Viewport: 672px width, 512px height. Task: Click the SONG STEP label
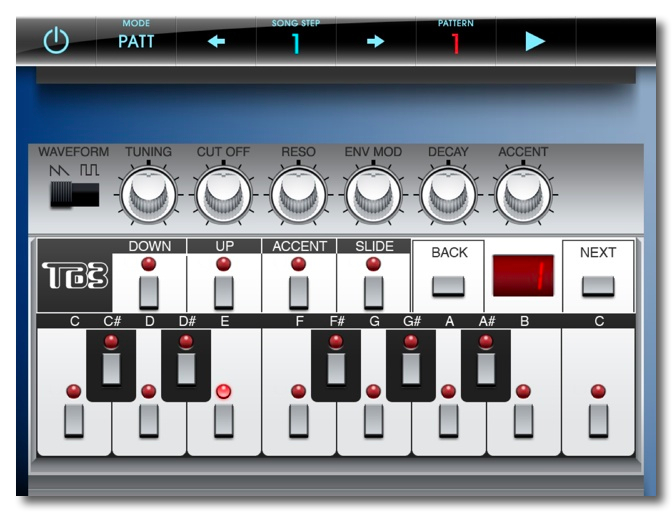click(x=296, y=23)
